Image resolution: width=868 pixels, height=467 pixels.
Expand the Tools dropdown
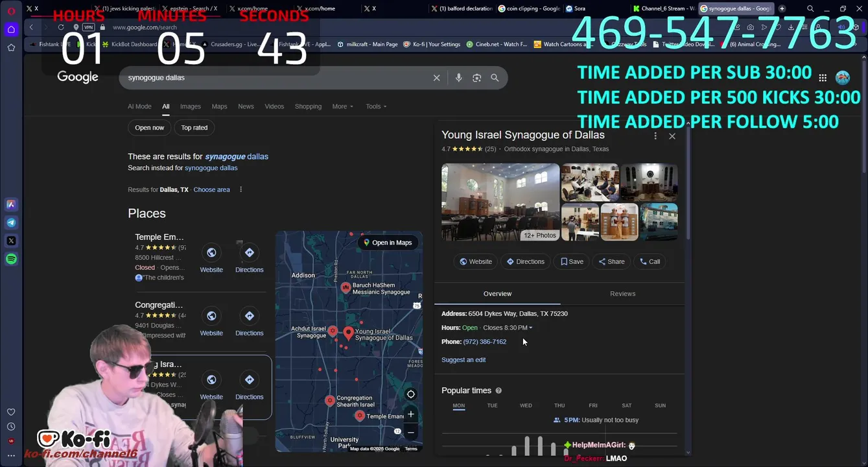[x=376, y=106]
